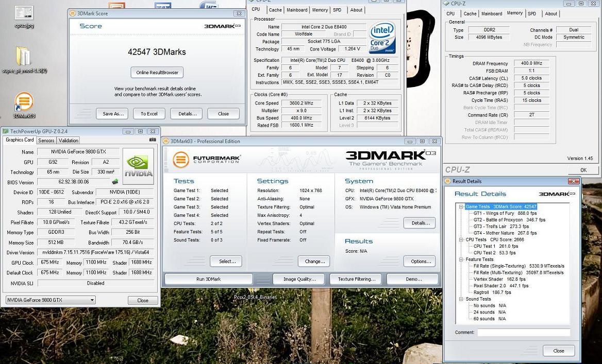Viewport: 602px width, 364px height.
Task: Click Close button in GPU-Z window
Action: point(142,300)
